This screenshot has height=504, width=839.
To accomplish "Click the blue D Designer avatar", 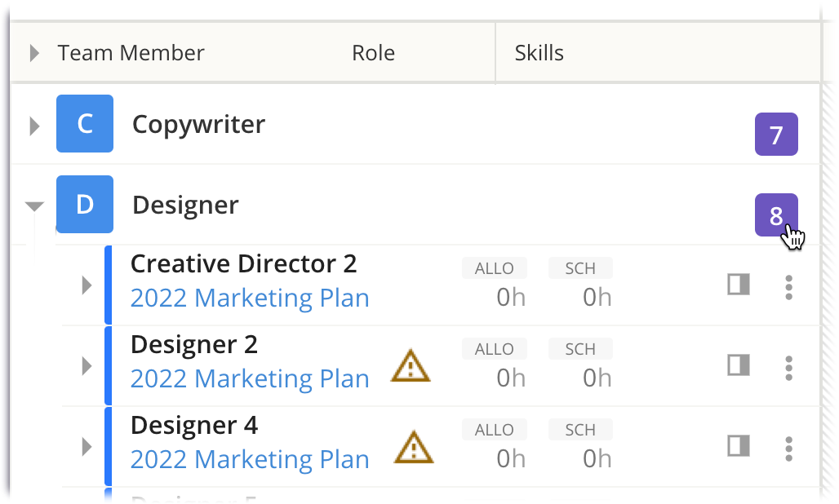I will click(85, 205).
